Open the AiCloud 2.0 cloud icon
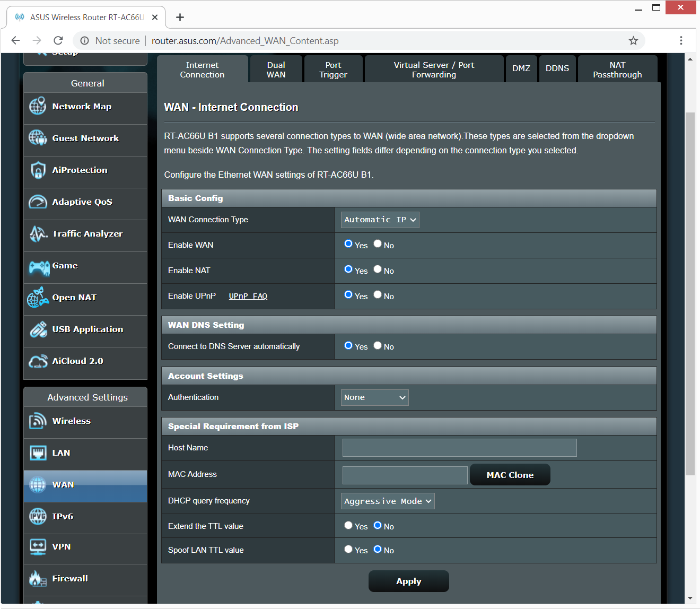 coord(38,361)
